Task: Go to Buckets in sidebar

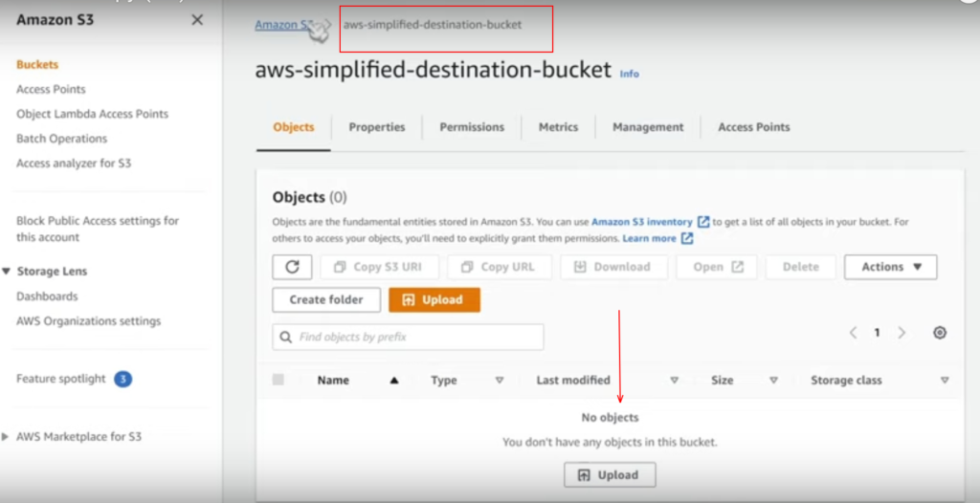Action: tap(37, 64)
